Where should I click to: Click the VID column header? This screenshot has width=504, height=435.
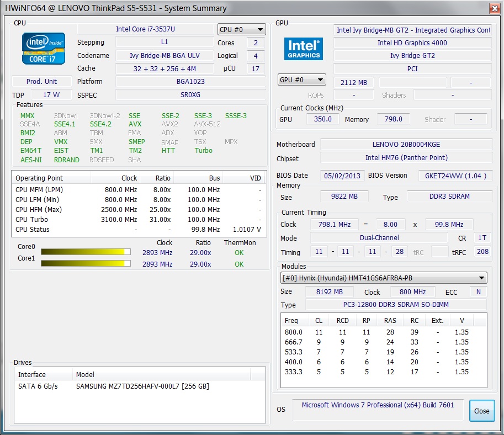[245, 178]
